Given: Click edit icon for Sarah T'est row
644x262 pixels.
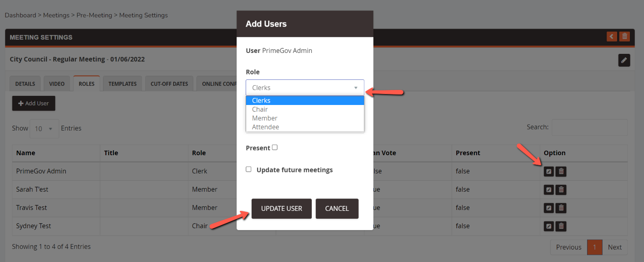Looking at the screenshot, I should pyautogui.click(x=549, y=189).
